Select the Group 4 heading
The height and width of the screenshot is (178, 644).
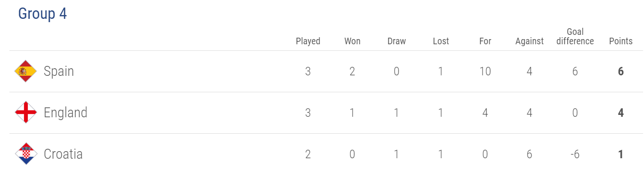click(x=42, y=14)
